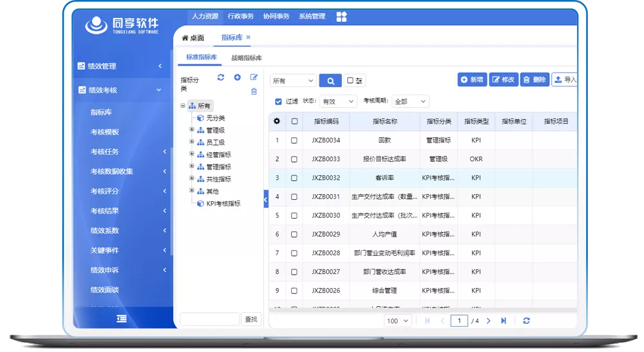The image size is (644, 352).
Task: Toggle the advanced filter options checkbox
Action: click(350, 80)
